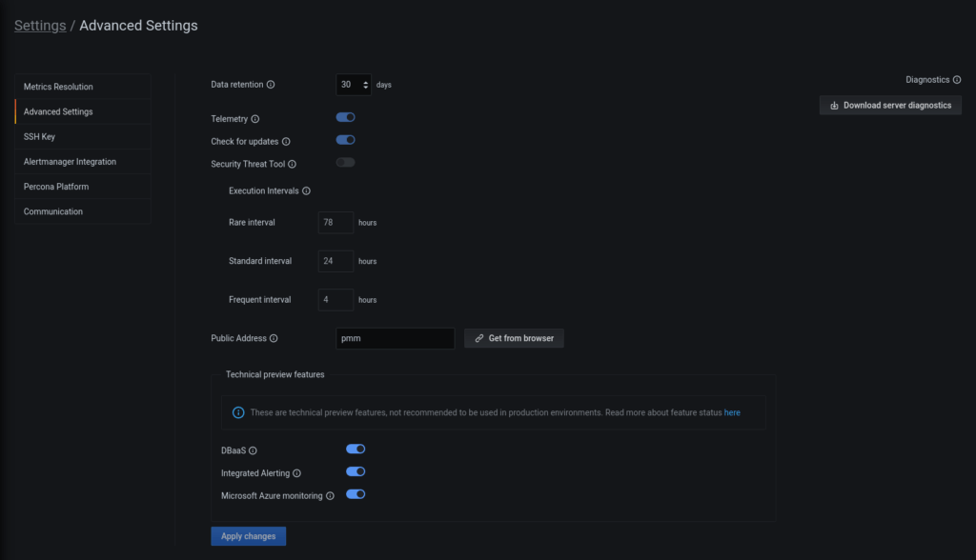Click the DBaaS info icon
Viewport: 976px width, 560px height.
click(253, 450)
